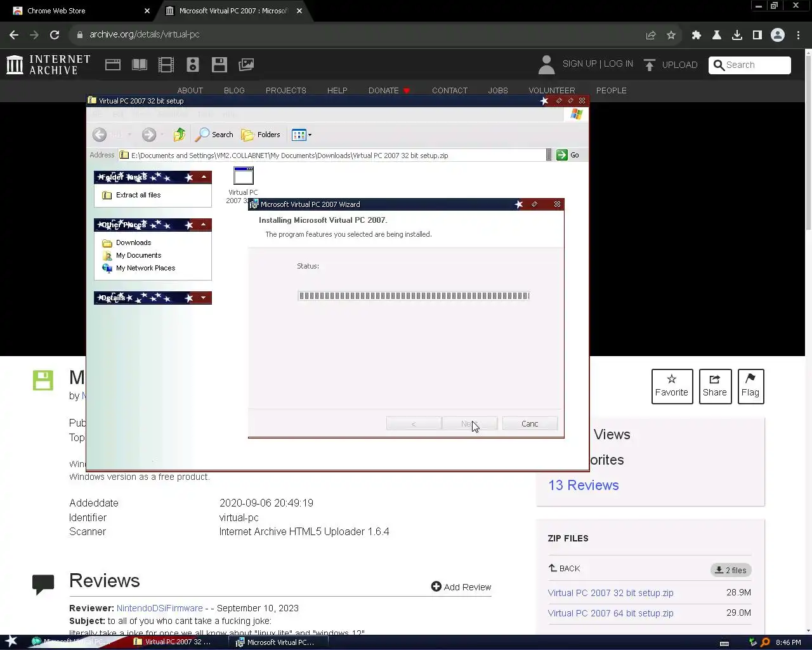Image resolution: width=812 pixels, height=650 pixels.
Task: Open the Chrome three-dot menu
Action: 798,35
